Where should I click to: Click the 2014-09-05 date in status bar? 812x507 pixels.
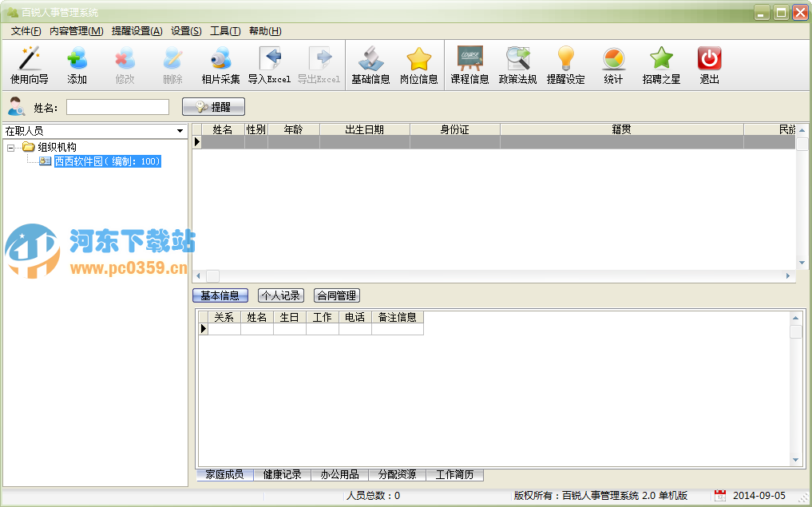click(x=759, y=496)
